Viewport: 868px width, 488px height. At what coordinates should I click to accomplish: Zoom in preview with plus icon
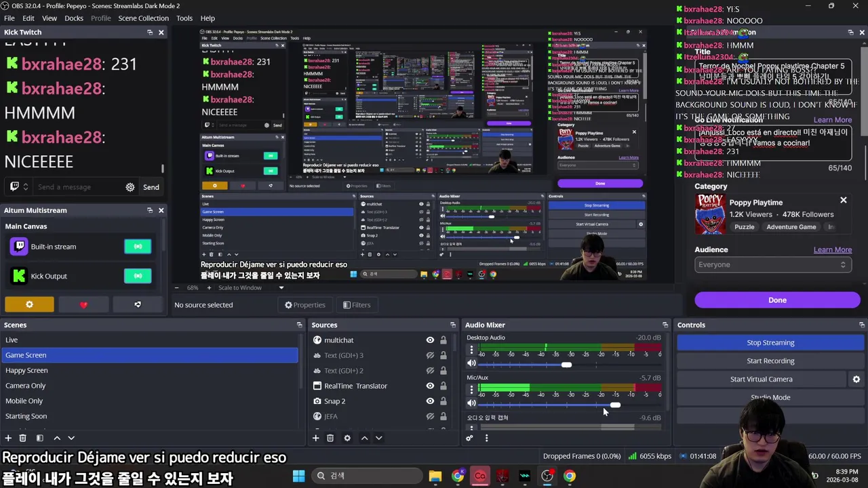209,287
